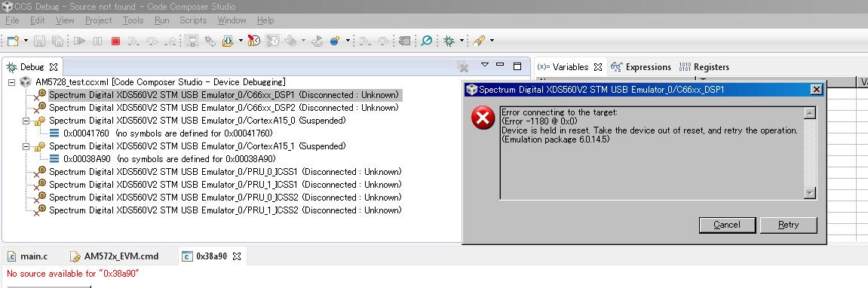Click scroll-up arrow in error message box

tap(810, 113)
